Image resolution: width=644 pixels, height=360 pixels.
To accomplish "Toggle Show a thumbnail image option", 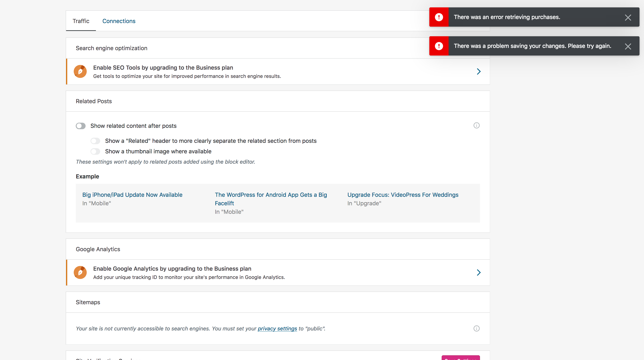I will 95,151.
